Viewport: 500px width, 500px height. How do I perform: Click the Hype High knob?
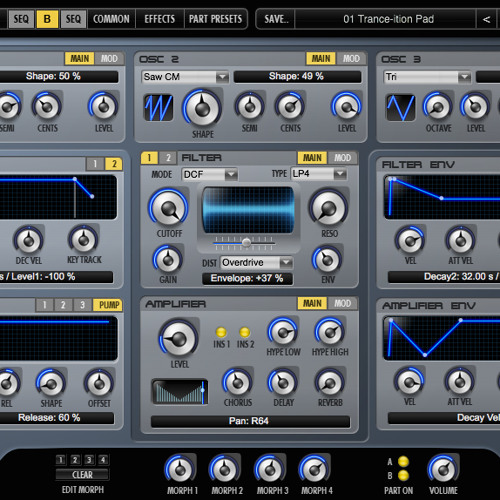click(x=330, y=332)
